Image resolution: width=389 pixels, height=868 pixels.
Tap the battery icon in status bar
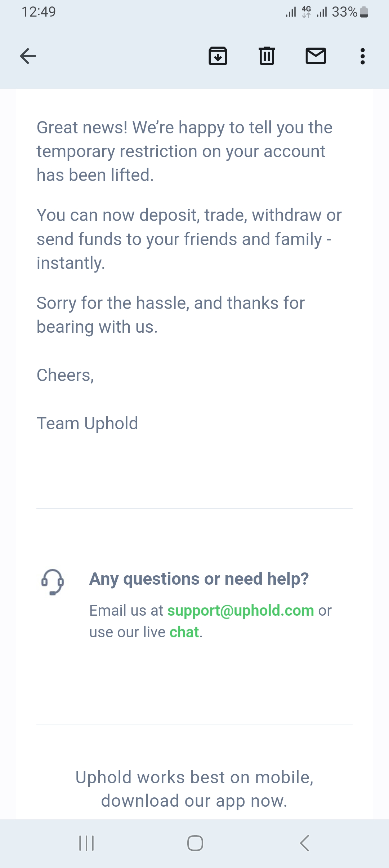click(364, 12)
